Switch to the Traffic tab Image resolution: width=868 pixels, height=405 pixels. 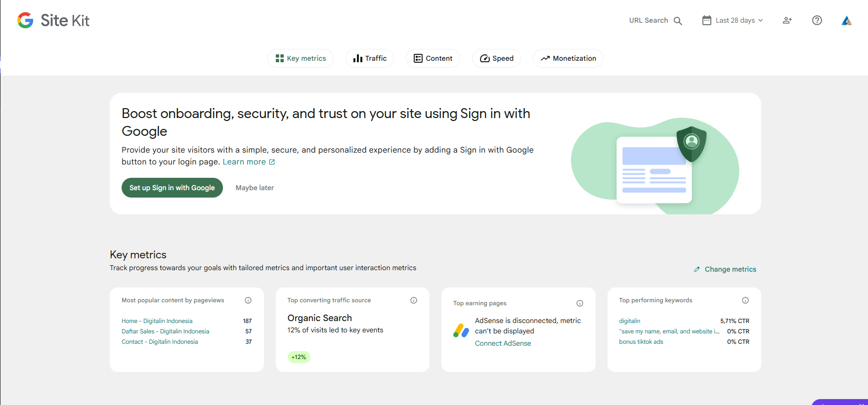(x=370, y=58)
